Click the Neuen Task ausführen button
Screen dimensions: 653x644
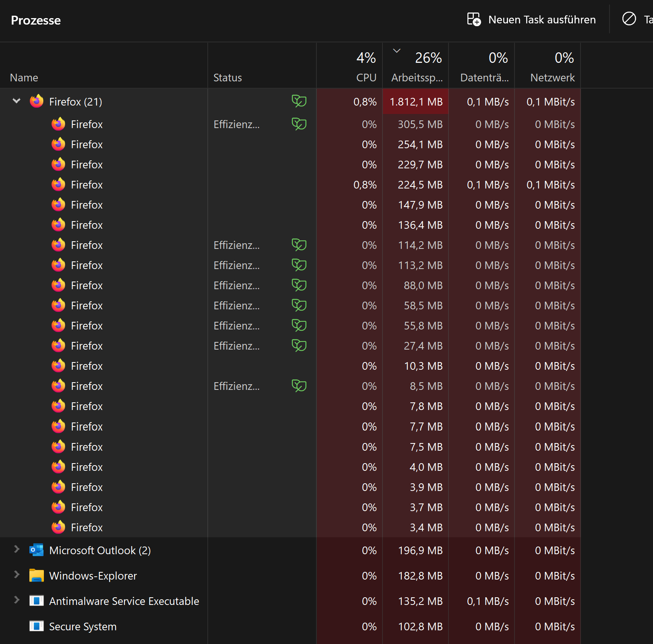pos(531,19)
